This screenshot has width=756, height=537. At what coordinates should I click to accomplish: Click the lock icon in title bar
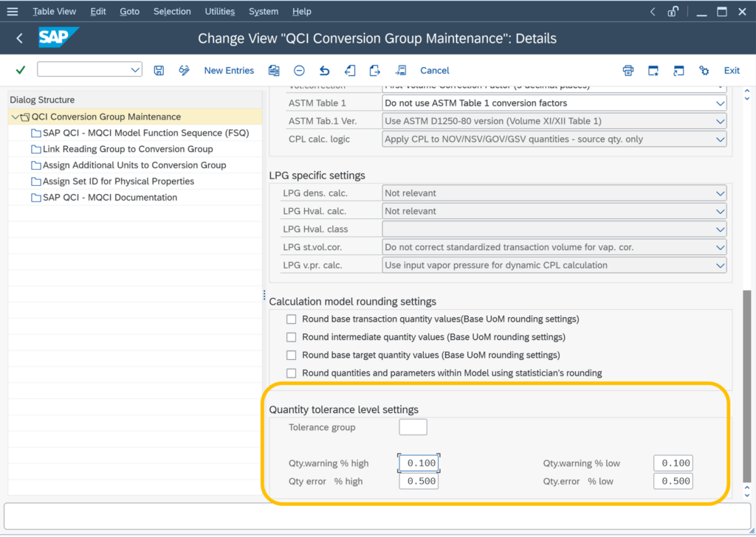[673, 11]
